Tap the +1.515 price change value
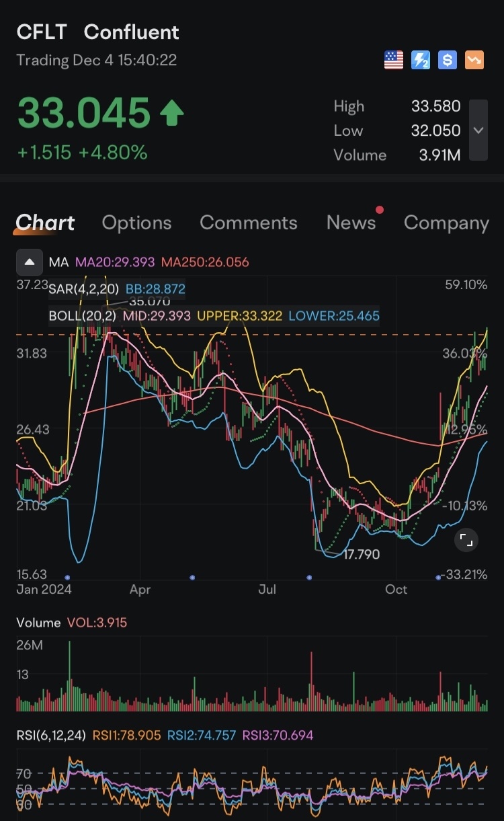Screen dimensions: 504x821 coord(44,153)
